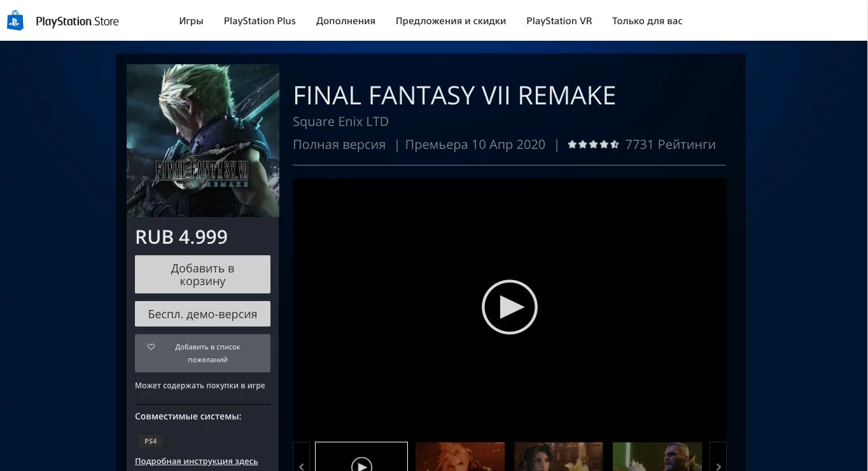Click Добавить в корзину button
Image resolution: width=868 pixels, height=471 pixels.
(x=202, y=274)
